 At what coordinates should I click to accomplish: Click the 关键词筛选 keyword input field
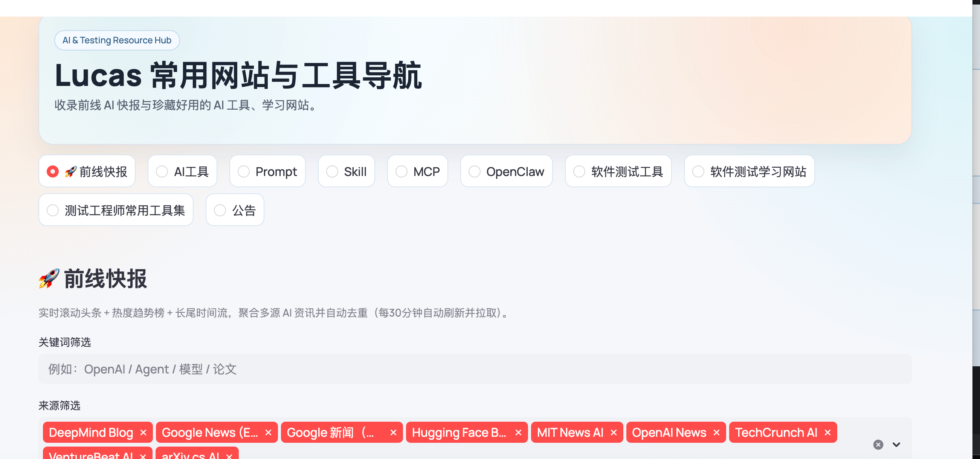[475, 369]
